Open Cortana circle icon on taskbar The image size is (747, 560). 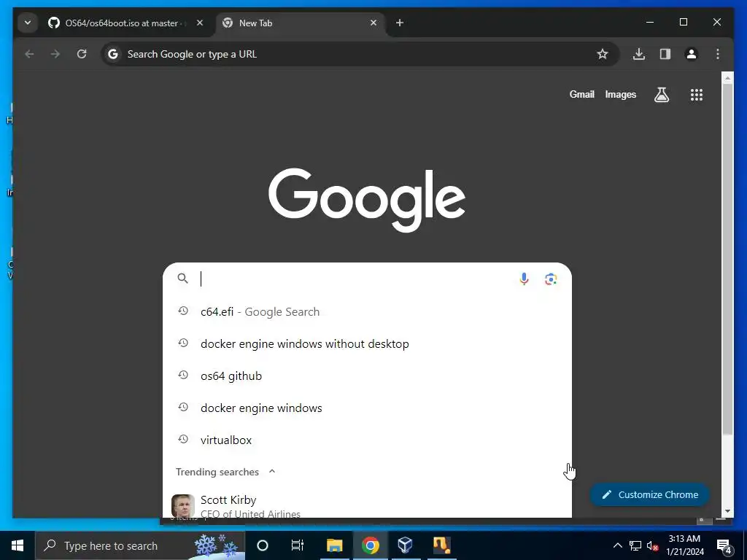(263, 545)
